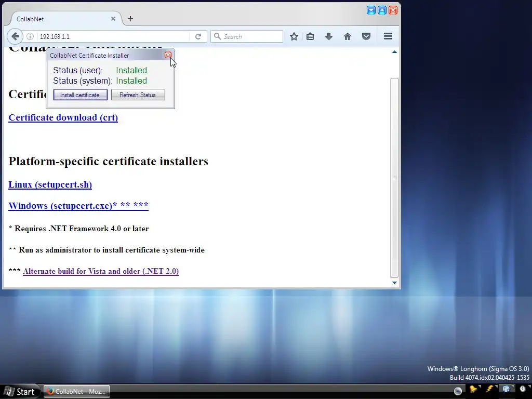Click the search magnifier icon

coord(217,36)
